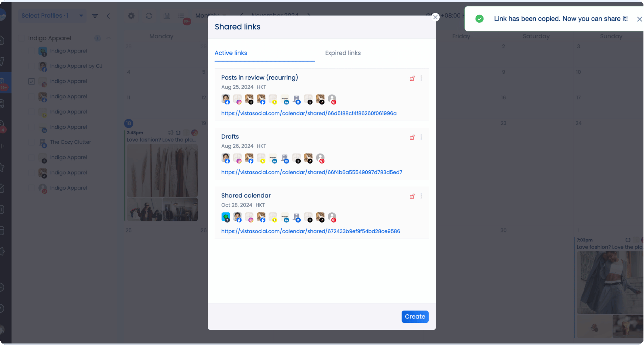Open the Drafts shared calendar URL
Viewport: 644px width, 345px height.
pos(311,172)
